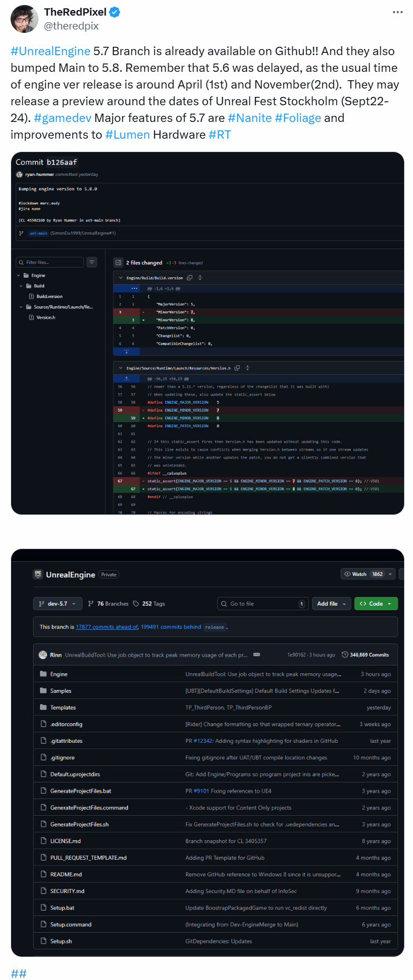Screen dimensions: 413x980
Task: Collapse the Engine folder in commit file tree
Action: tap(18, 276)
